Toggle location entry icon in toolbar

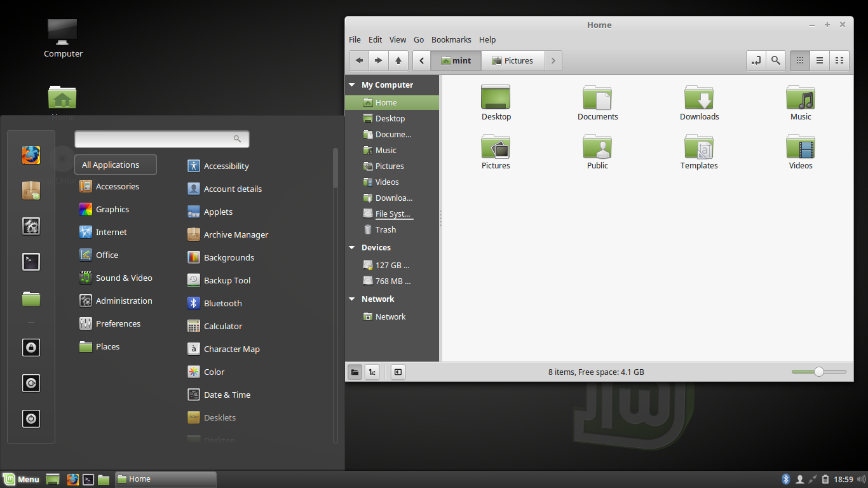coord(756,60)
